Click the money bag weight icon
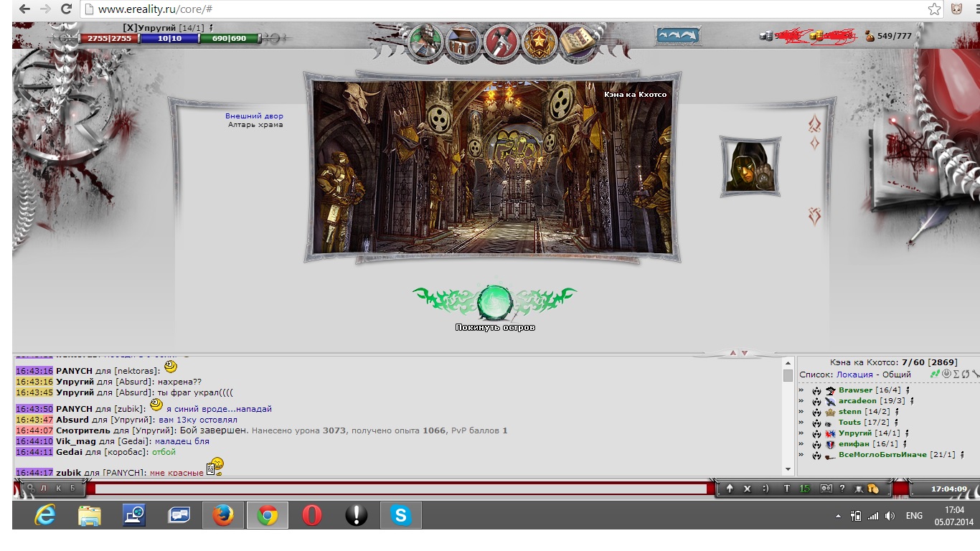The height and width of the screenshot is (551, 980). pos(870,36)
